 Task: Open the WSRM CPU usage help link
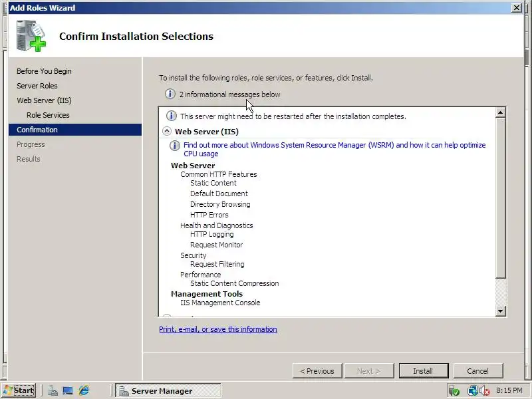click(x=334, y=149)
